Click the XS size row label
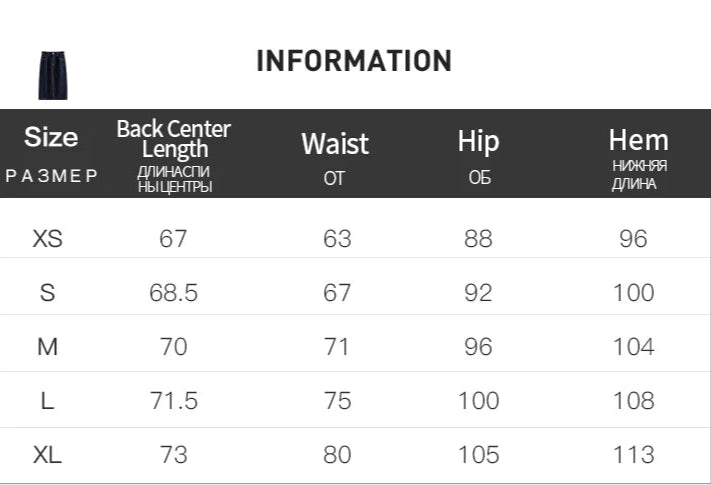Image resolution: width=711 pixels, height=485 pixels. click(47, 239)
